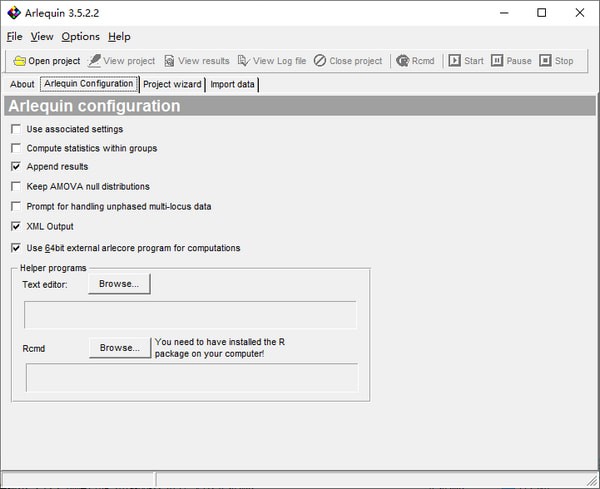
Task: Tick Keep AMOVA null distributions
Action: 16,186
